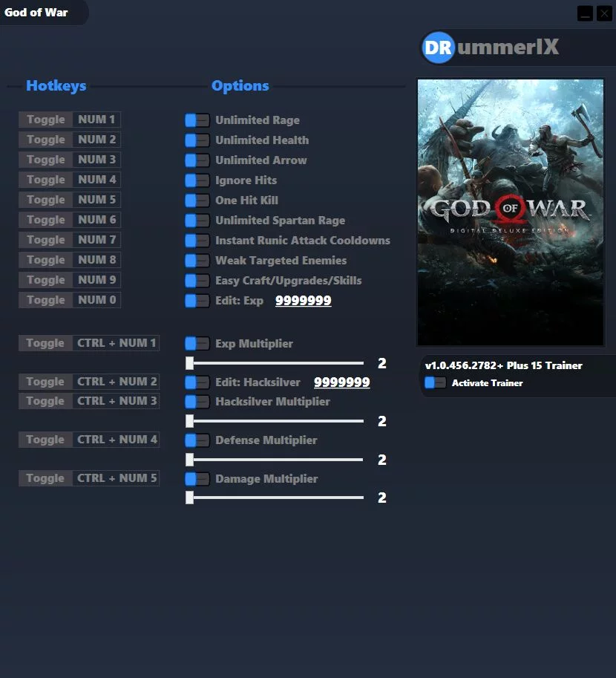Enable Instant Runic Attack Cooldowns
The image size is (616, 678).
pyautogui.click(x=197, y=241)
